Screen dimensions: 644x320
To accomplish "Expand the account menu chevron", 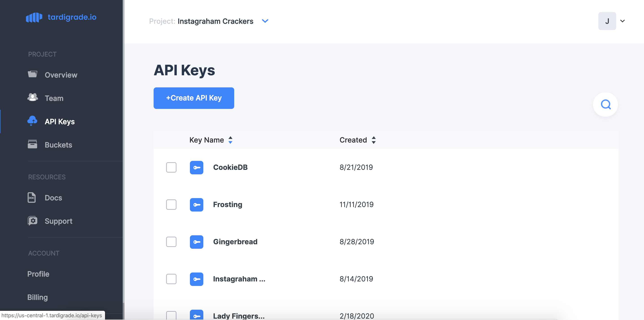I will click(623, 21).
